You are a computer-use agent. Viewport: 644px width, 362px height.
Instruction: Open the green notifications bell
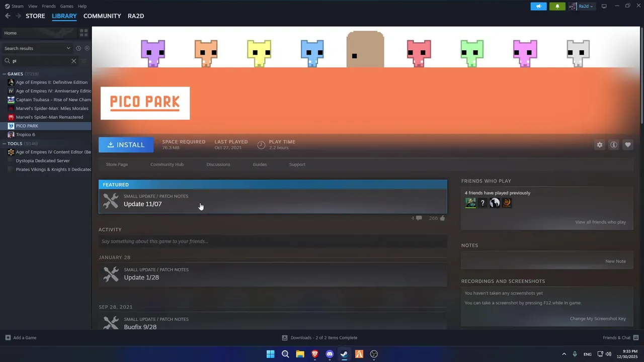tap(557, 6)
